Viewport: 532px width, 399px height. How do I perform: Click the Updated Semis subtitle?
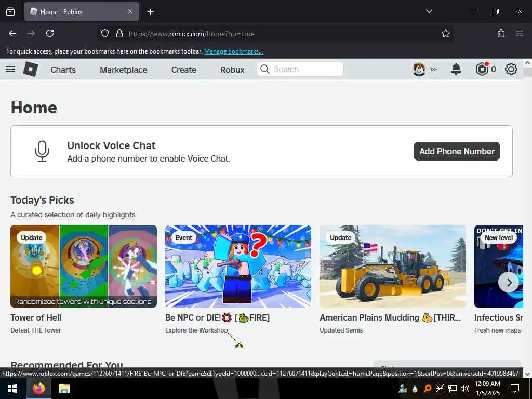pos(341,330)
